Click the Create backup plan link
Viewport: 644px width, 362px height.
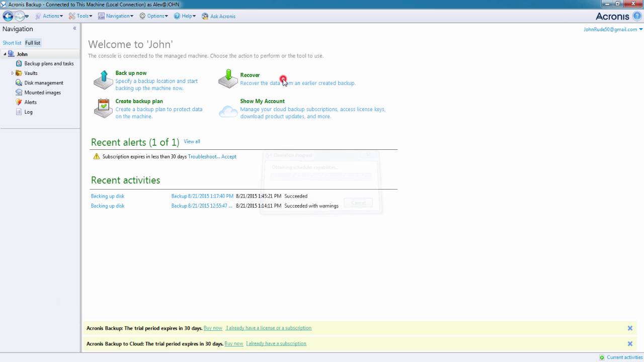(x=139, y=101)
